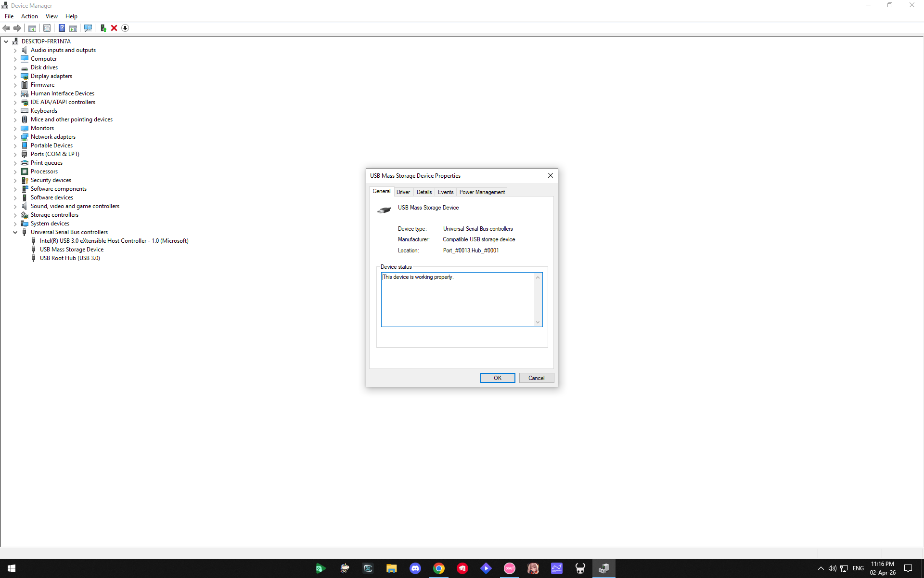Viewport: 924px width, 578px height.
Task: Open Help documentation via the blue question mark icon
Action: coord(62,28)
